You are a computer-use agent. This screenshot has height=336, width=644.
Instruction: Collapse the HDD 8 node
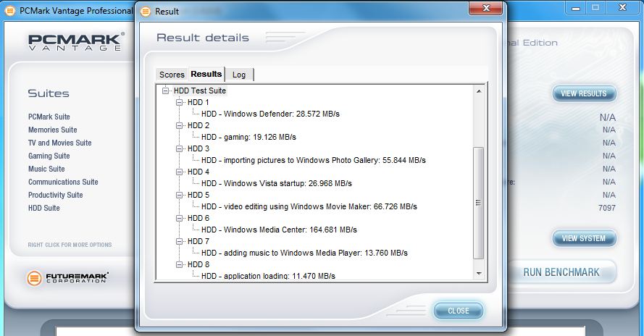(180, 264)
